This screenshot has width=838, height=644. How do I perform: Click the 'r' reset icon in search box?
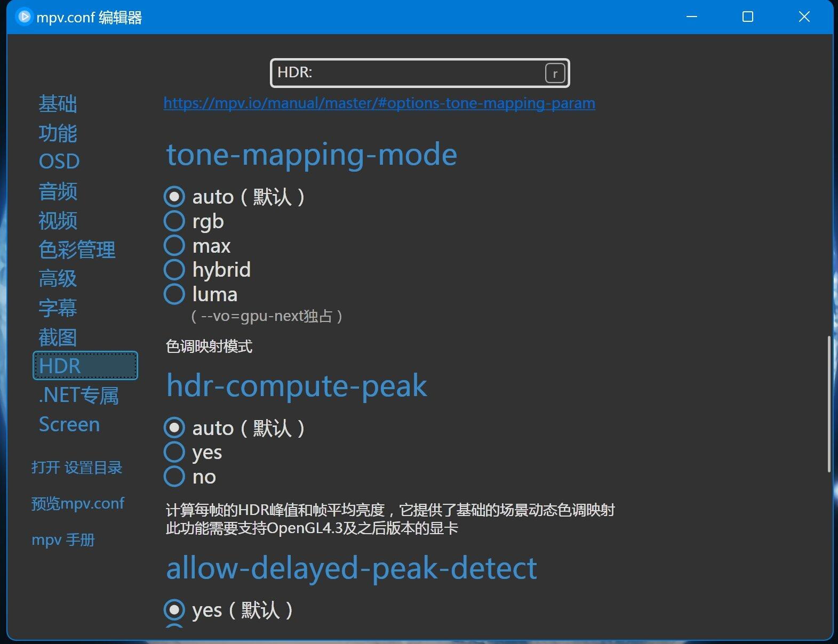[x=555, y=73]
